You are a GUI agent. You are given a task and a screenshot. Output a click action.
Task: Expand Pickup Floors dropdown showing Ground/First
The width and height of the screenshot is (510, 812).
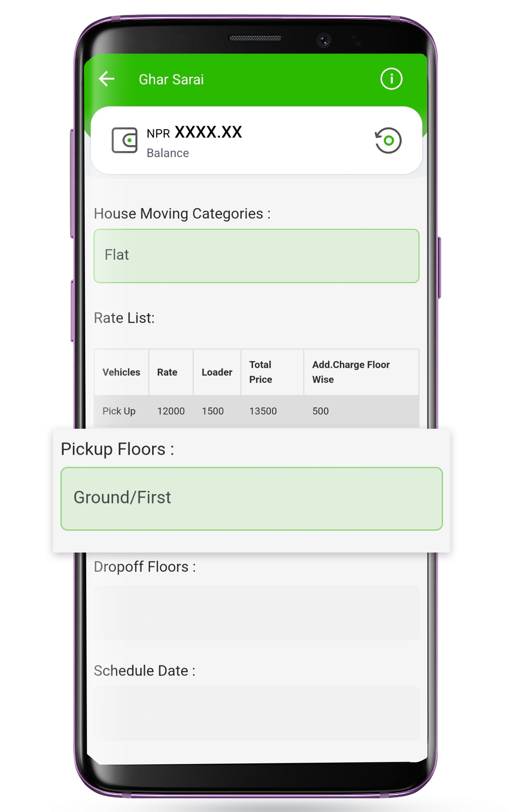click(x=252, y=498)
